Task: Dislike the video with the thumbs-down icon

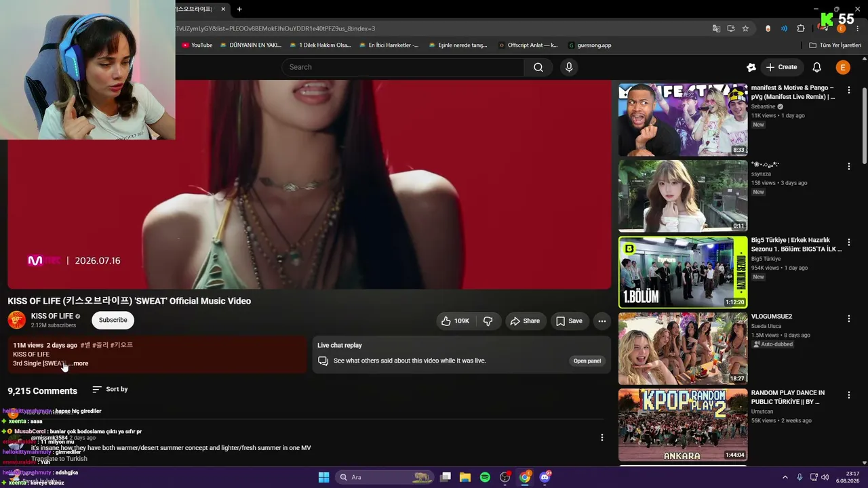Action: click(x=488, y=321)
